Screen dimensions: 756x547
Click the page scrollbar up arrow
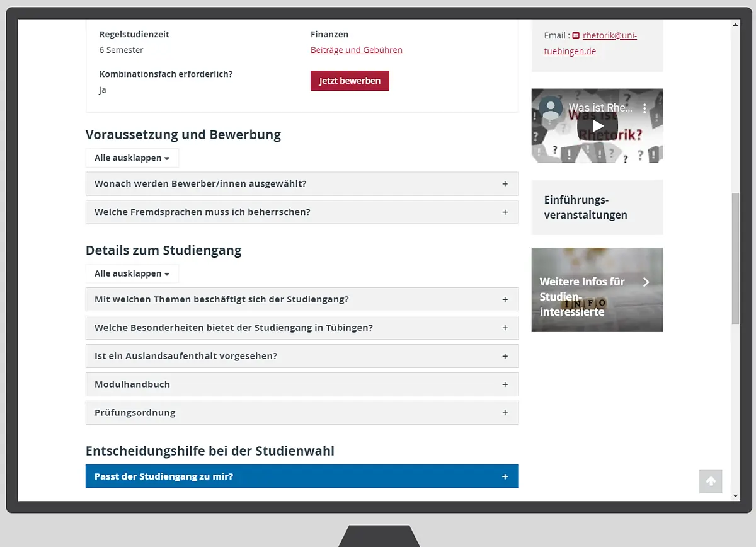point(735,25)
